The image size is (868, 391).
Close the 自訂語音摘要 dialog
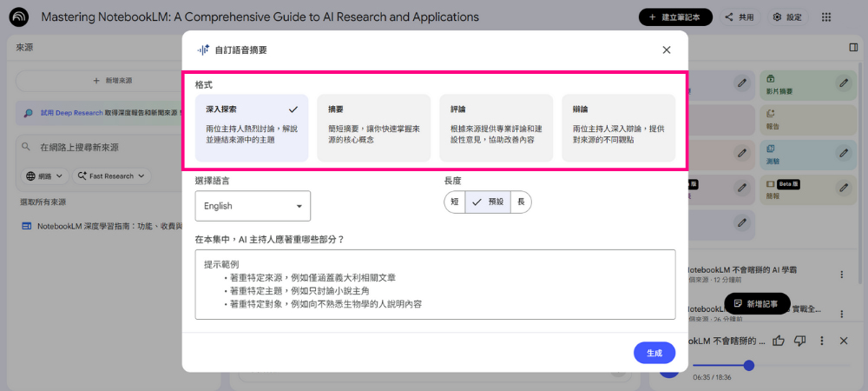[x=667, y=50]
